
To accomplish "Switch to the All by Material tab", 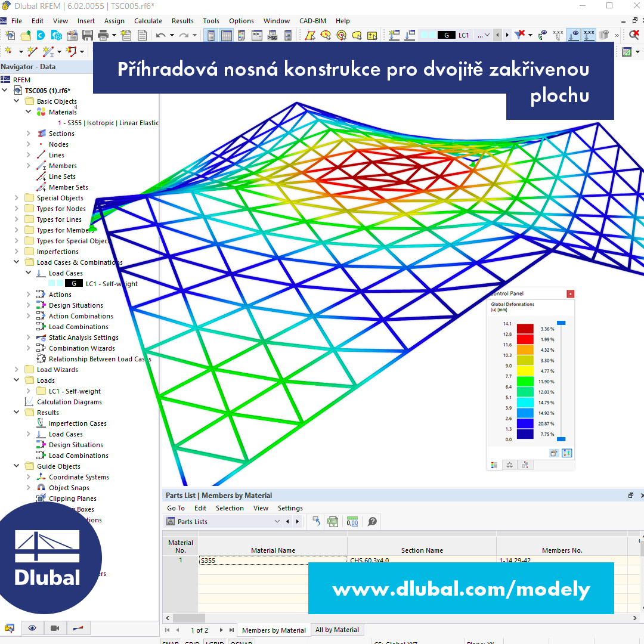I will [337, 630].
